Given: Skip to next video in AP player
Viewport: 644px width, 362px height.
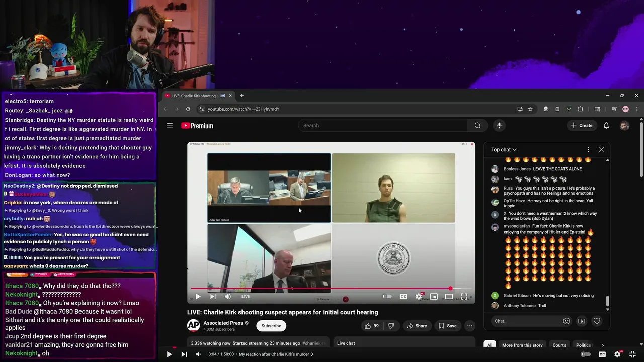Looking at the screenshot, I should coord(213,296).
